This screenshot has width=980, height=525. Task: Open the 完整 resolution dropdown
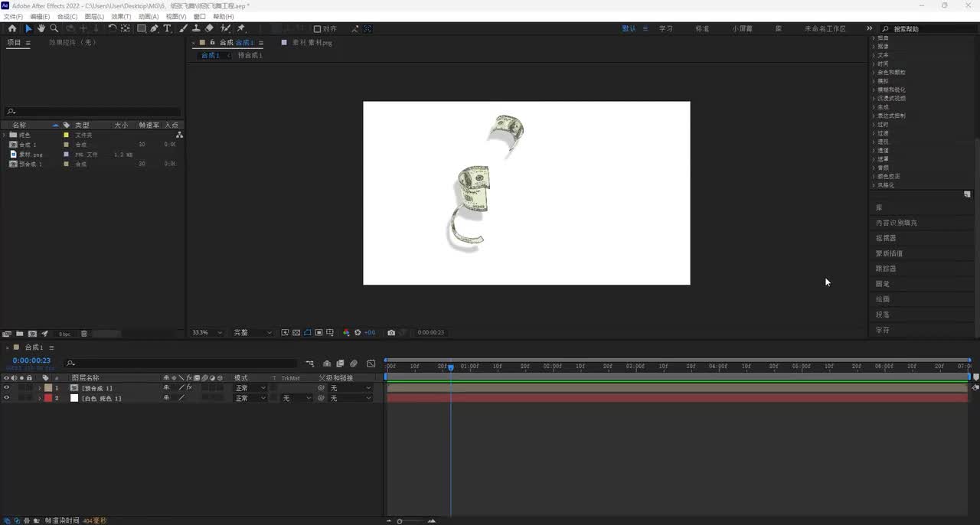(x=253, y=333)
